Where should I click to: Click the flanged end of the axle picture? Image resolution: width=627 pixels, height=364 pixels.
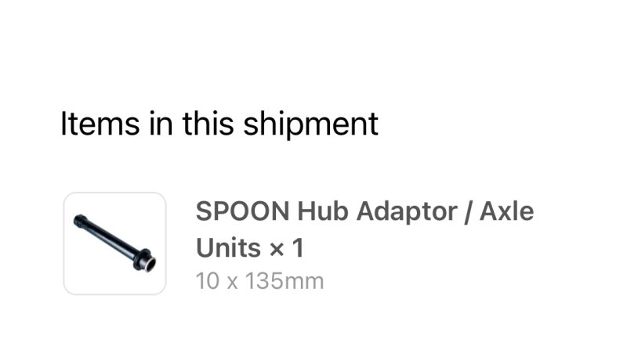146,261
